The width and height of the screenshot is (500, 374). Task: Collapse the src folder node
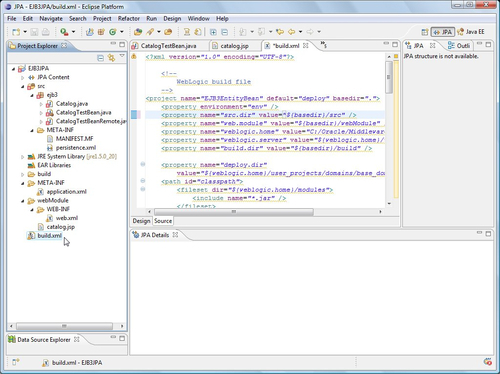(x=23, y=87)
